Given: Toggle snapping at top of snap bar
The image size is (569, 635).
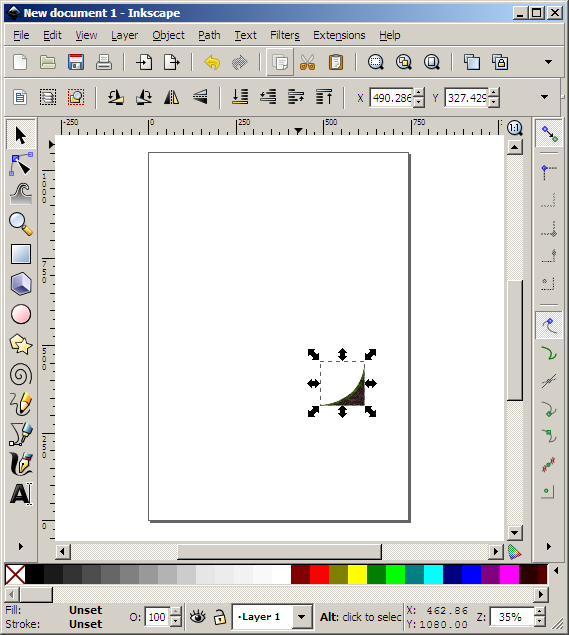Looking at the screenshot, I should tap(549, 134).
